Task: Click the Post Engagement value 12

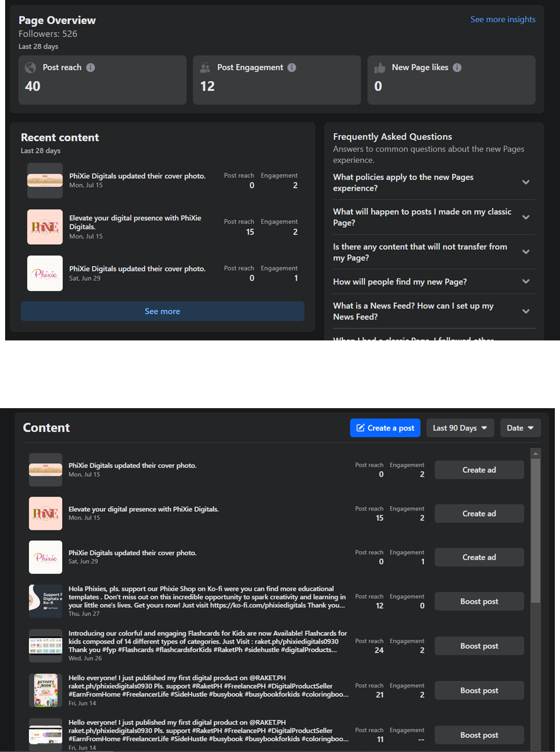Action: point(207,87)
